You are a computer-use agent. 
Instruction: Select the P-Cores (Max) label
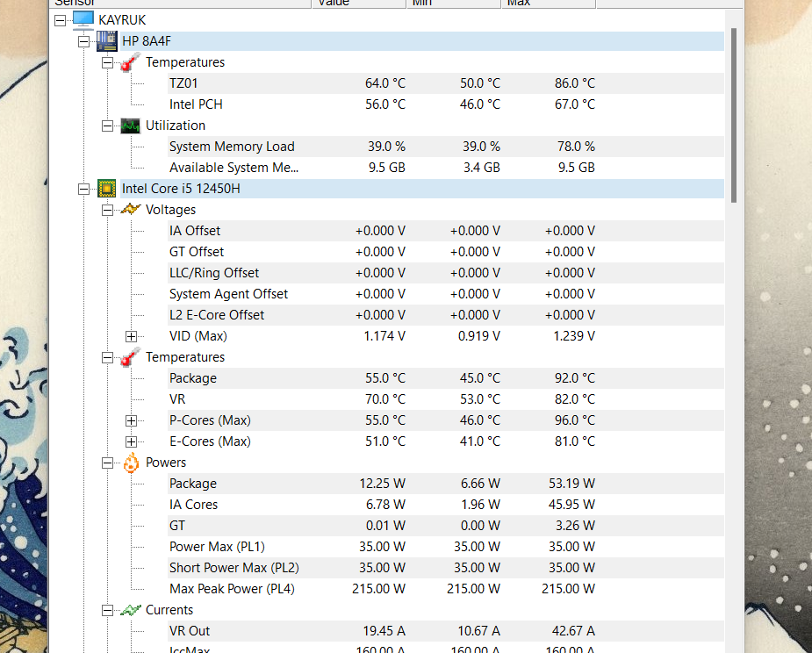(x=211, y=420)
